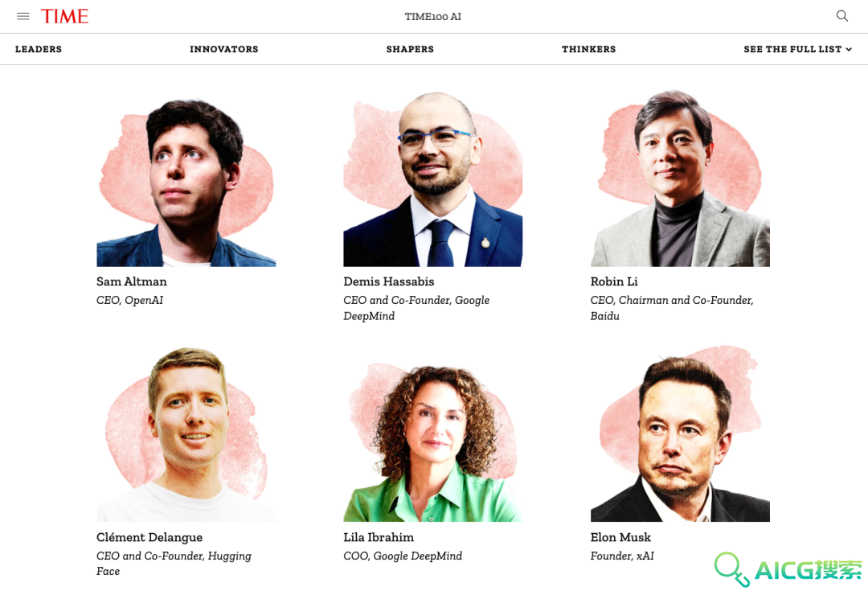Open the 'COO, Google DeepMind' name link
The height and width of the screenshot is (595, 868).
(379, 537)
